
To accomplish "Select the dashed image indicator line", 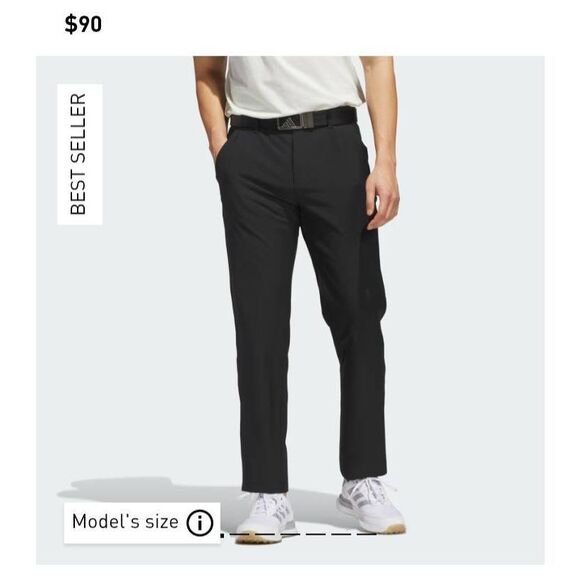I will [298, 534].
